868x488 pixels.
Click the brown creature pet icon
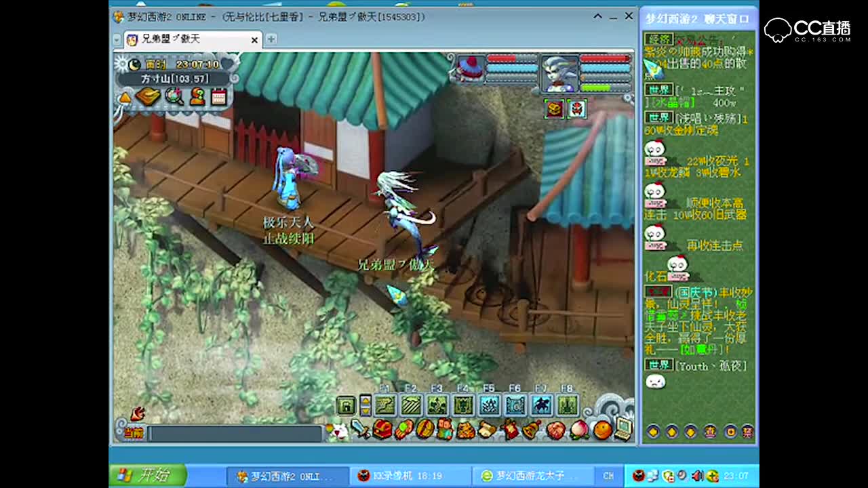click(466, 430)
